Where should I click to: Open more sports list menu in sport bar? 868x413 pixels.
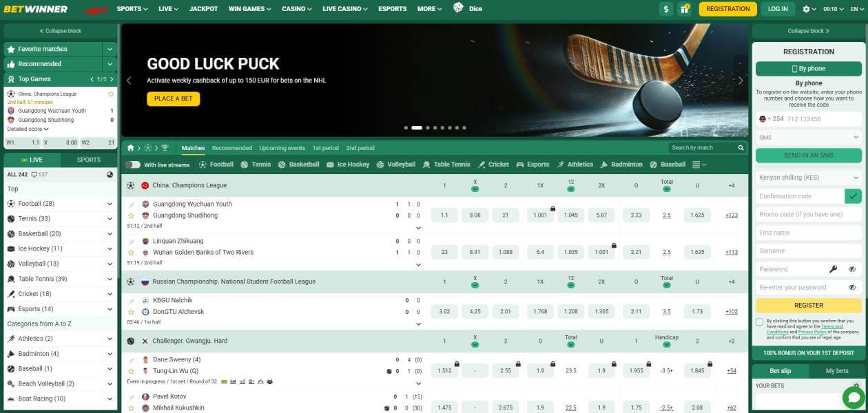coord(699,165)
